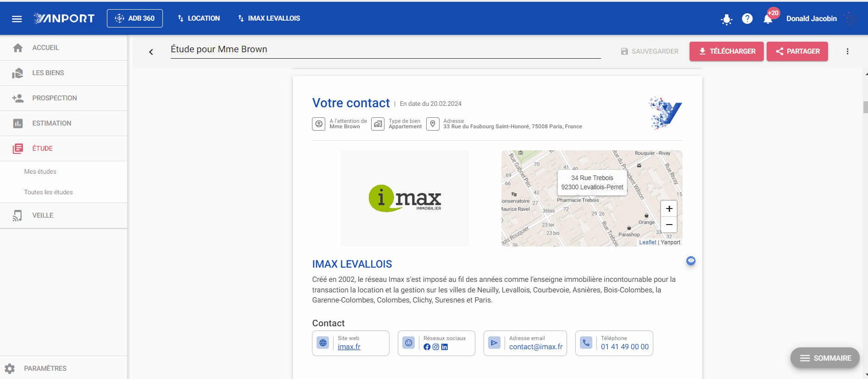Open the LinkedIn social link
The width and height of the screenshot is (868, 379).
445,347
